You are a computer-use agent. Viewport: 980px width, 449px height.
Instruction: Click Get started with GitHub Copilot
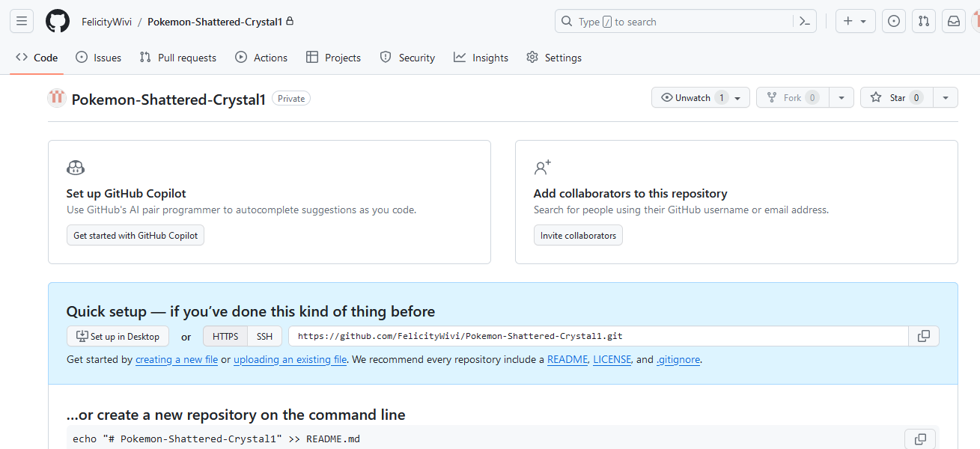[x=136, y=236]
